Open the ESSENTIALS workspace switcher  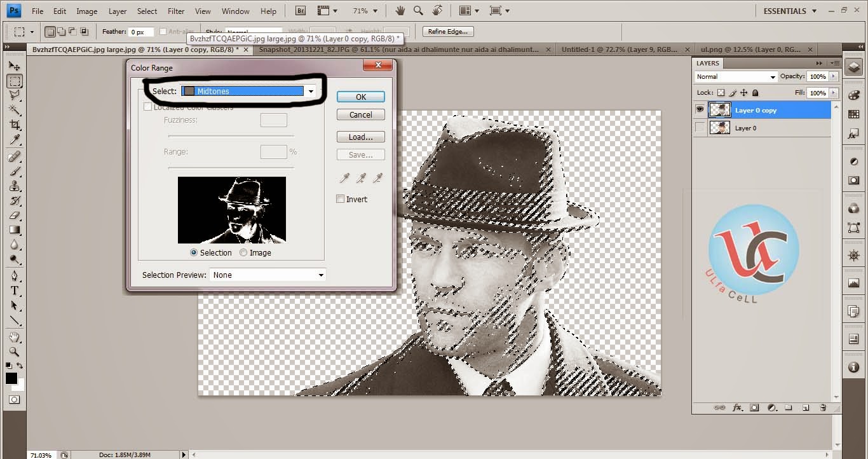789,11
